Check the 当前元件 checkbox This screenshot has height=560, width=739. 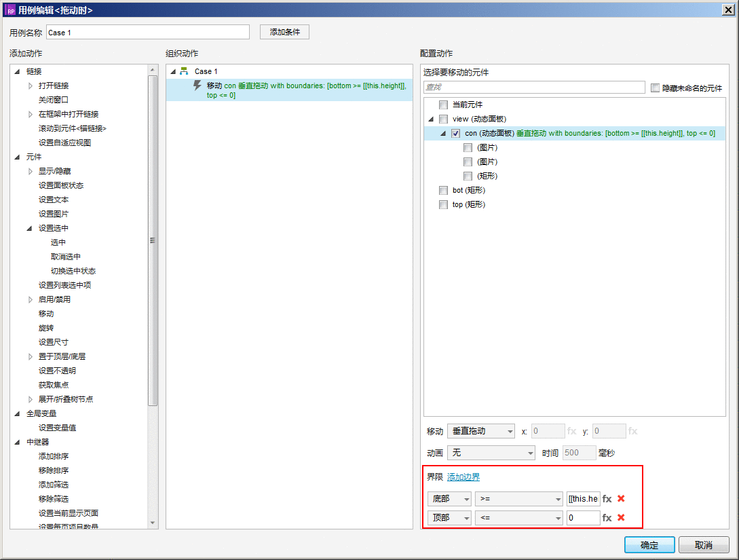coord(443,105)
